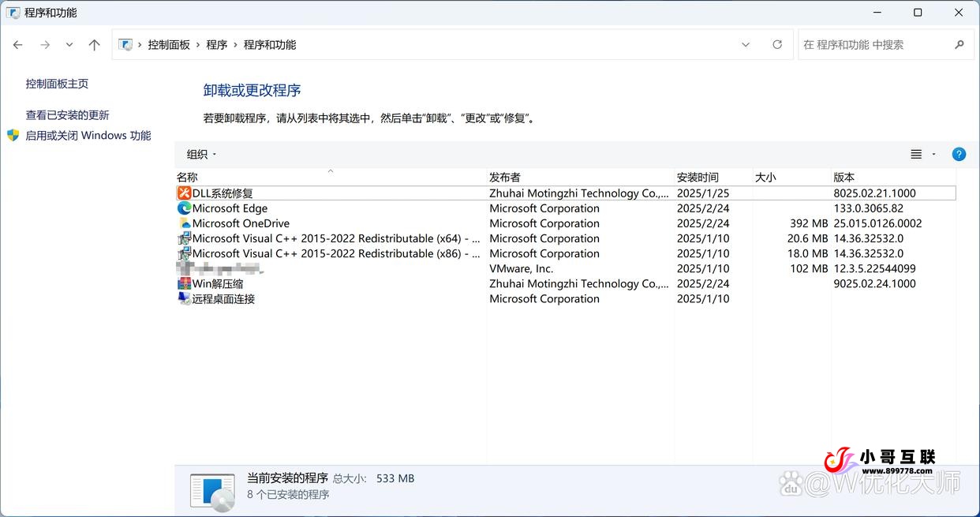
Task: Click the refresh icon in the address bar
Action: 776,44
